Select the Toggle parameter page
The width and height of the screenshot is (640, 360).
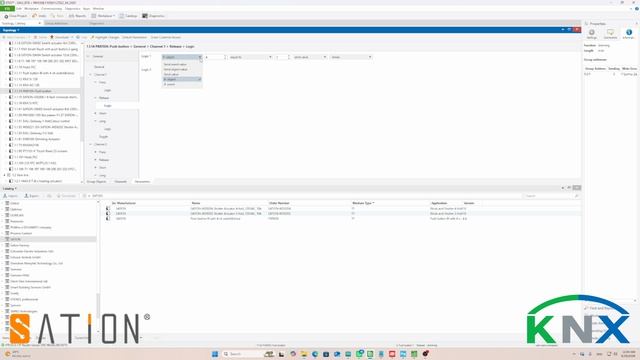point(104,137)
